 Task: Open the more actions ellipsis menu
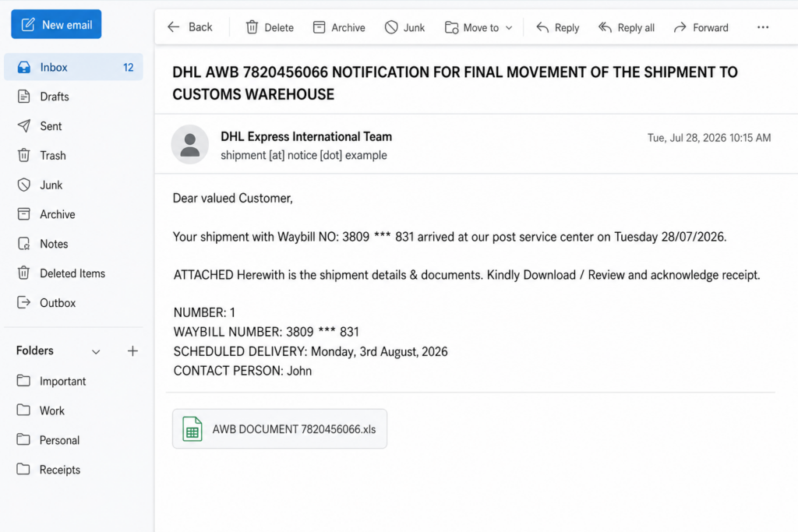(763, 27)
